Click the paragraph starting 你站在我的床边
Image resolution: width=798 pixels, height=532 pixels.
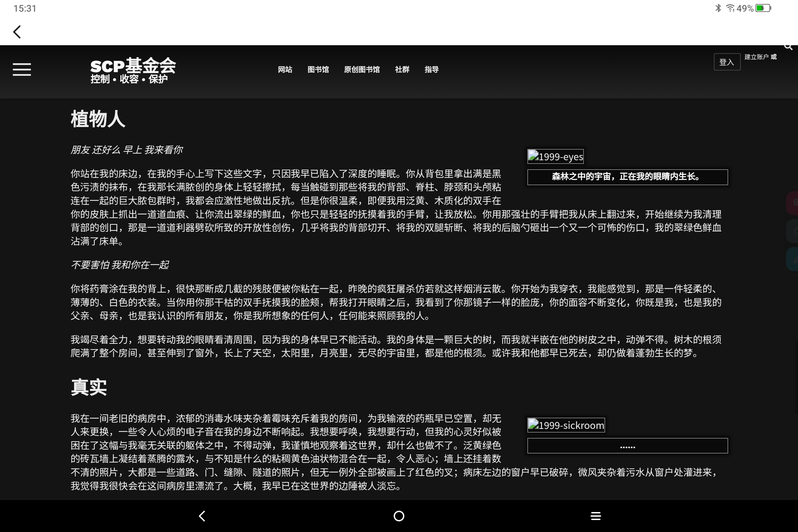pos(396,207)
